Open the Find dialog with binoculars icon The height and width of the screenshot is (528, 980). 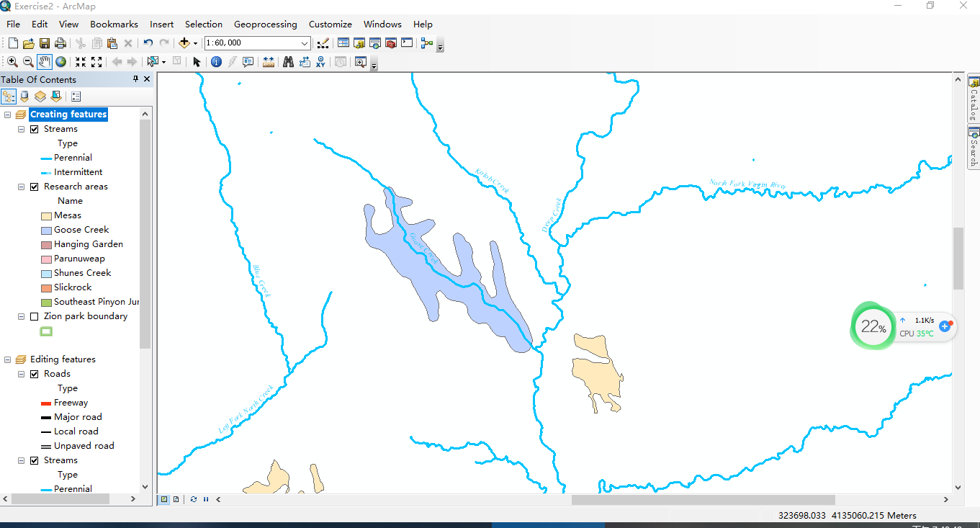(x=287, y=62)
